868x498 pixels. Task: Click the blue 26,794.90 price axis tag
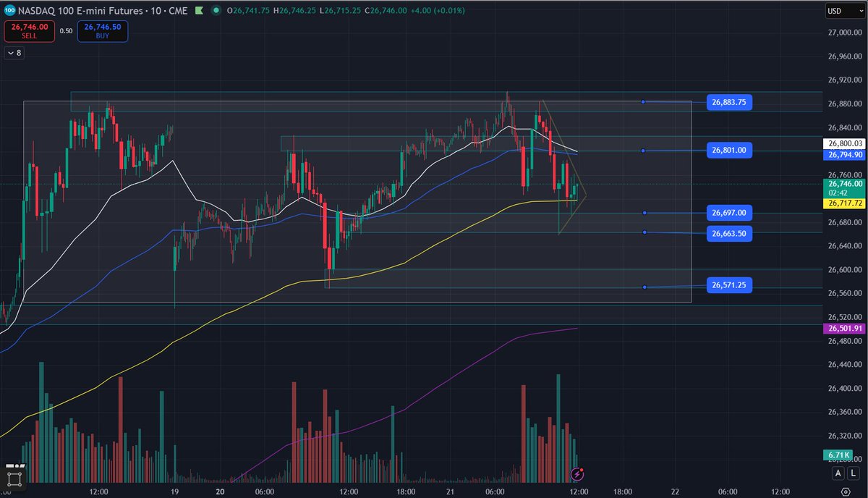coord(845,155)
